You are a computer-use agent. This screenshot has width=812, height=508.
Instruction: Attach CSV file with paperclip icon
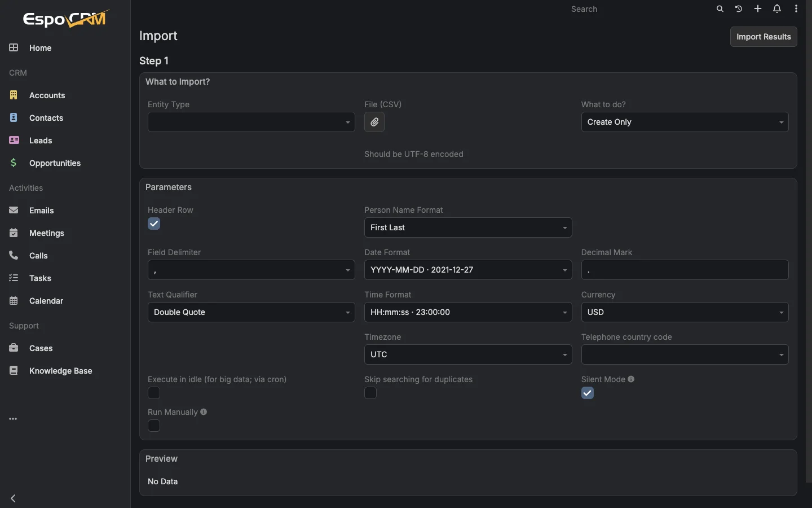374,122
